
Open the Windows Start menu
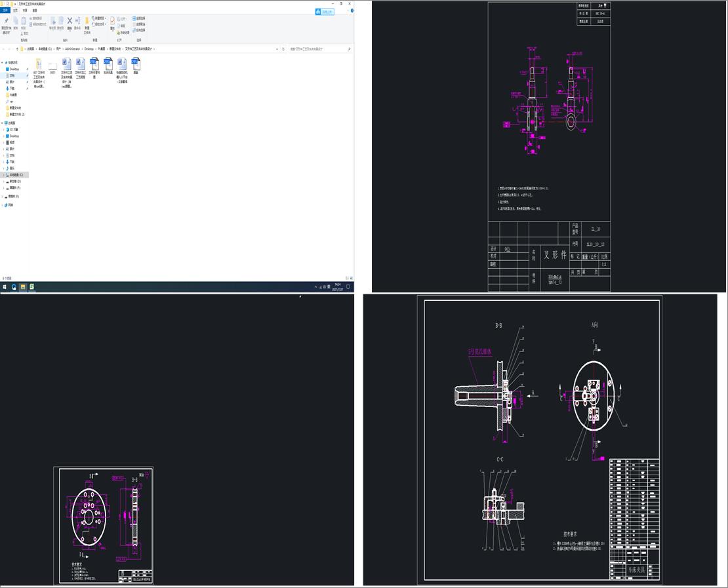click(x=5, y=287)
